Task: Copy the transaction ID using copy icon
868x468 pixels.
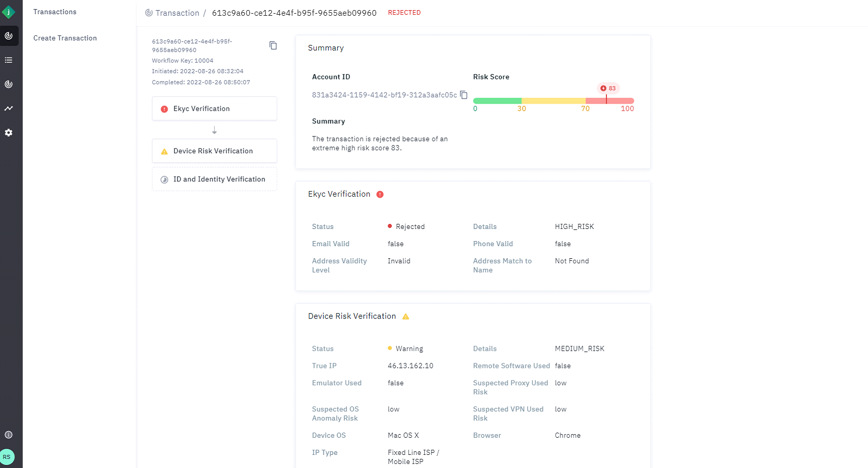Action: (x=273, y=45)
